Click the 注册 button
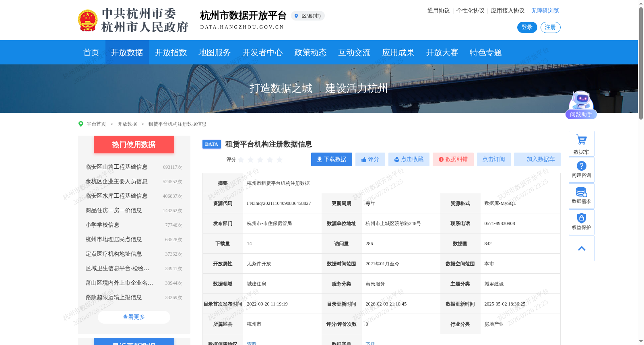 [550, 27]
